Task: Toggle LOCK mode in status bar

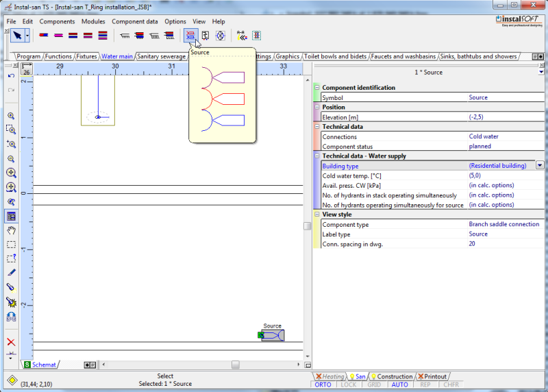Action: point(349,384)
